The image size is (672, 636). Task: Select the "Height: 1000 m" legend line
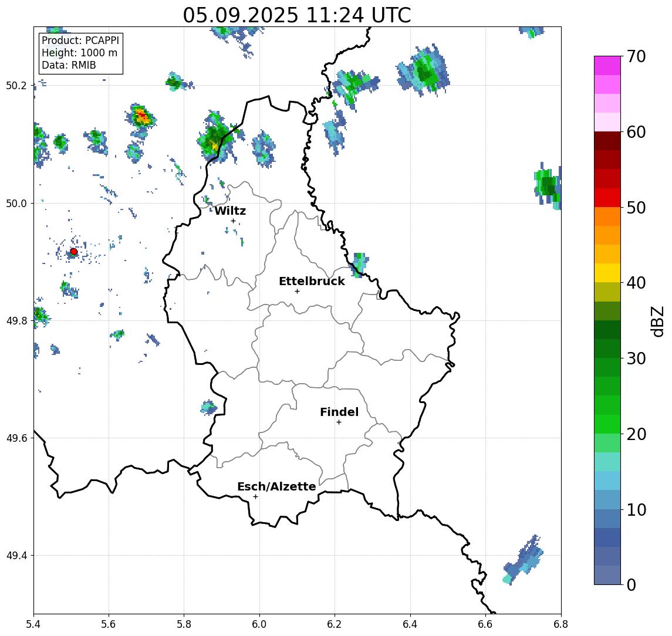79,53
